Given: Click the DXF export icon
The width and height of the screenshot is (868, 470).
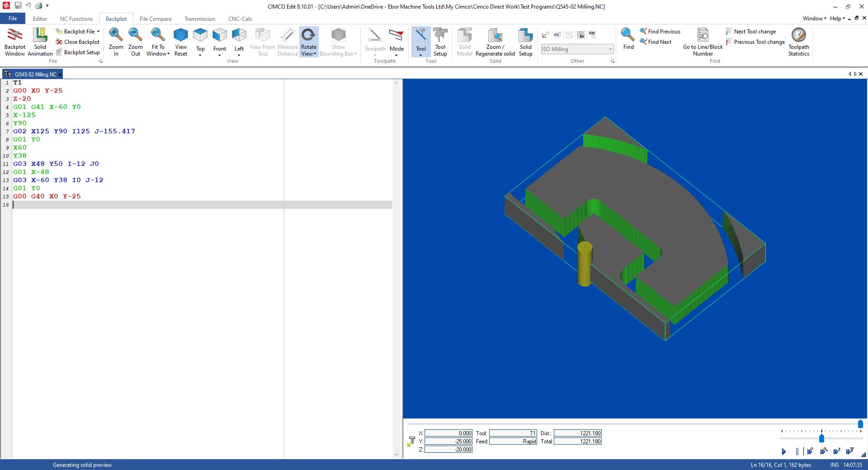Looking at the screenshot, I should click(592, 34).
